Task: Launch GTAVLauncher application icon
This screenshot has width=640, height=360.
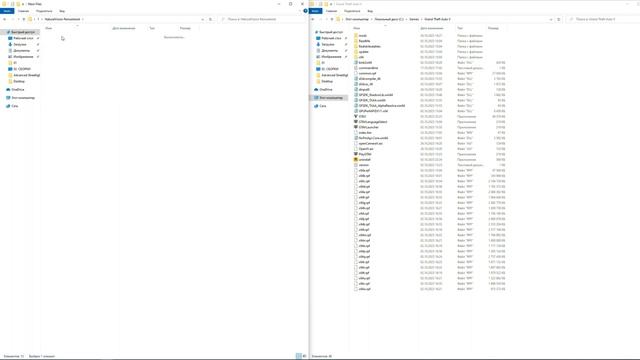Action: click(x=356, y=127)
